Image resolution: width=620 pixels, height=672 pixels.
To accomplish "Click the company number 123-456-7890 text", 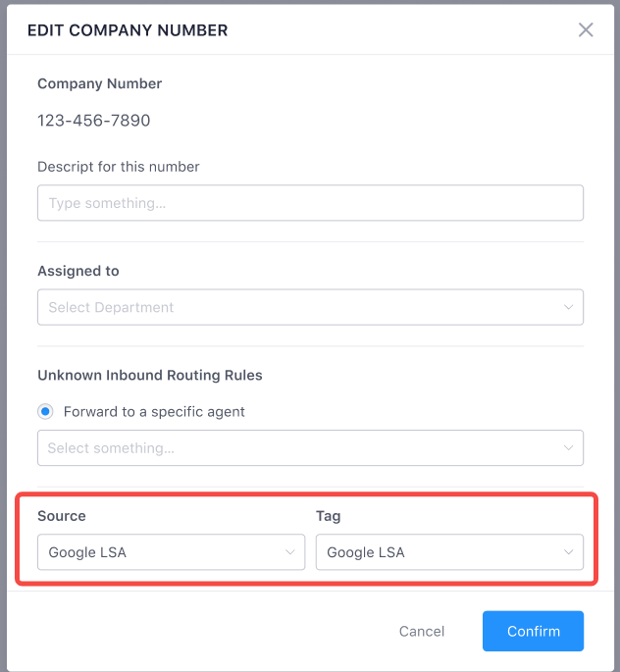I will pos(94,121).
